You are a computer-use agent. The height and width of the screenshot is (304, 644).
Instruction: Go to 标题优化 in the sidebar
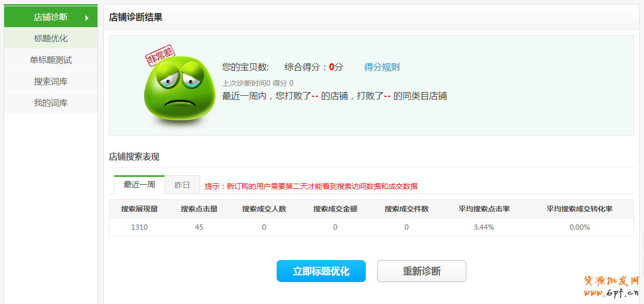(51, 39)
